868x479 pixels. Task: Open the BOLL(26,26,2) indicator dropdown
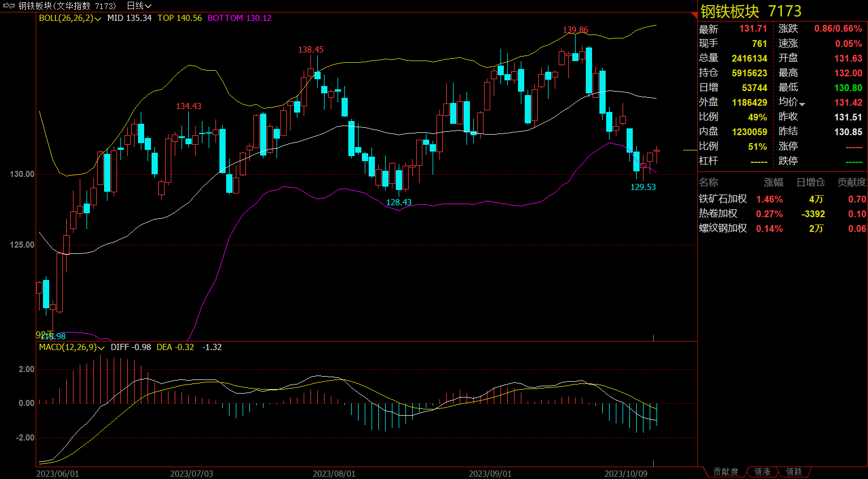tap(70, 18)
